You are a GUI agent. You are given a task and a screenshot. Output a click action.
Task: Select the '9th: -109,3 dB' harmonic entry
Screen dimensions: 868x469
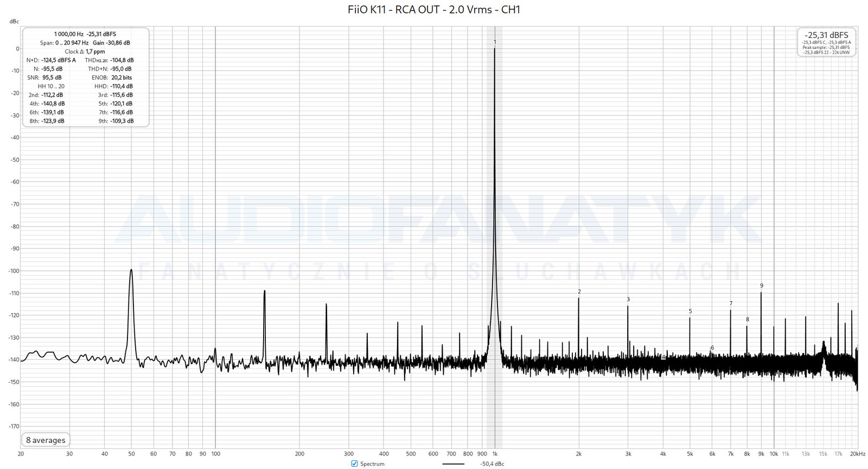[x=116, y=121]
